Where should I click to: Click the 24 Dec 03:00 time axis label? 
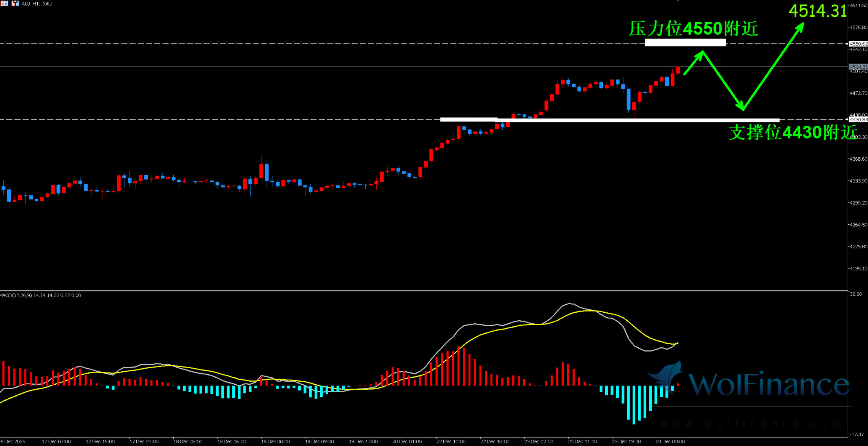[x=670, y=441]
